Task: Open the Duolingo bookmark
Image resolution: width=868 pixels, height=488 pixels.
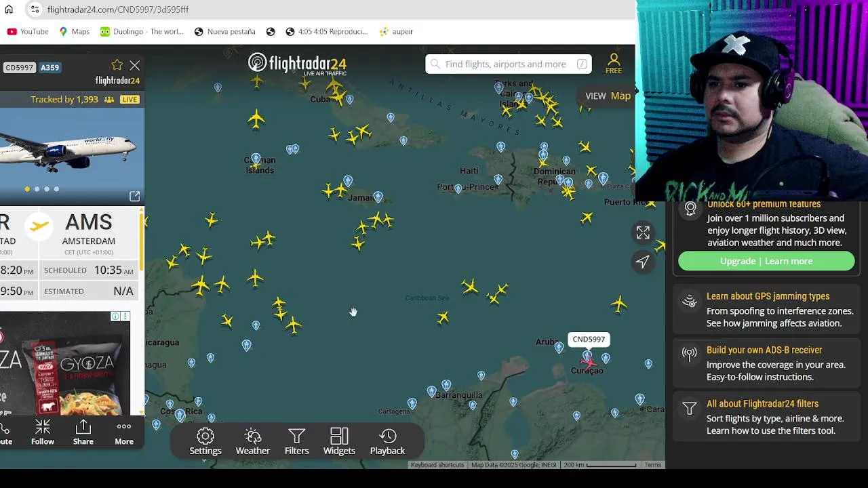Action: pyautogui.click(x=142, y=31)
